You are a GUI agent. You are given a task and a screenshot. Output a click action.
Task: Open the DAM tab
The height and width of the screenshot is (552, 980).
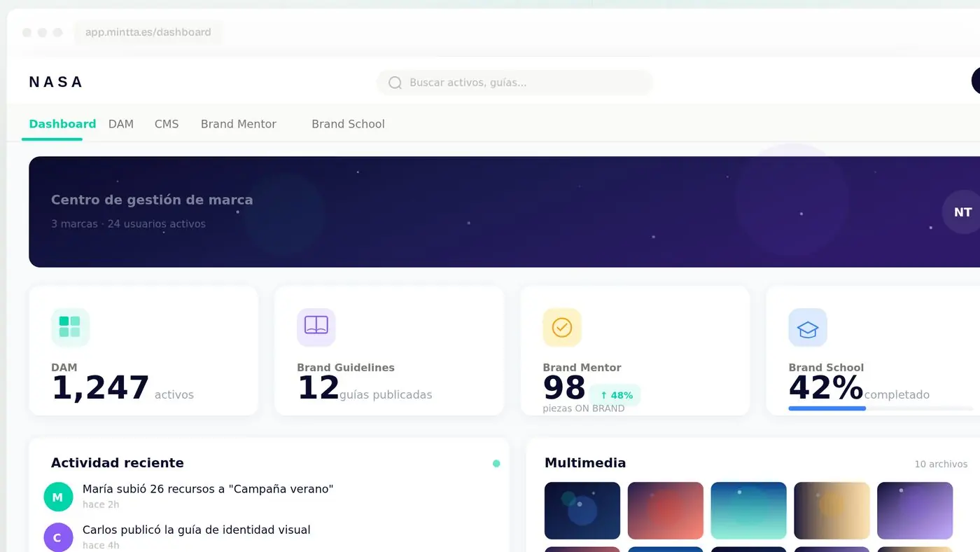(x=121, y=124)
